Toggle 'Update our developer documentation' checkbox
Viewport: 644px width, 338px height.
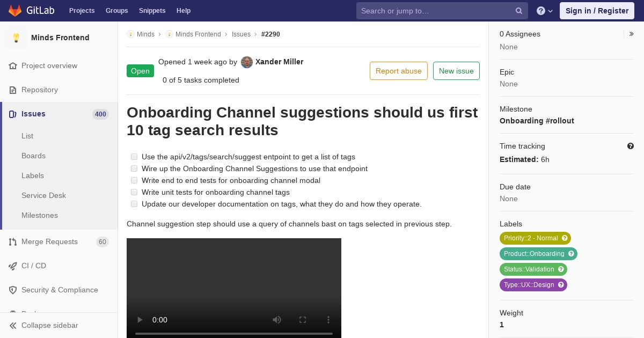pos(134,204)
